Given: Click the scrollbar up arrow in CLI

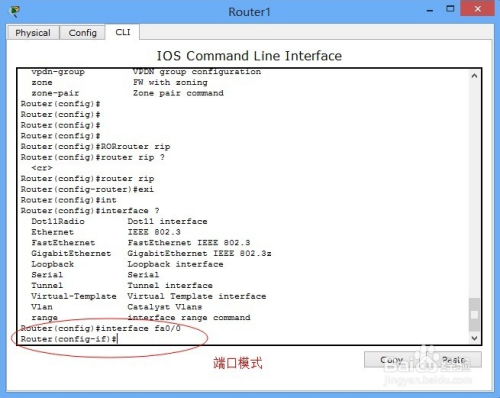Looking at the screenshot, I should (x=474, y=76).
